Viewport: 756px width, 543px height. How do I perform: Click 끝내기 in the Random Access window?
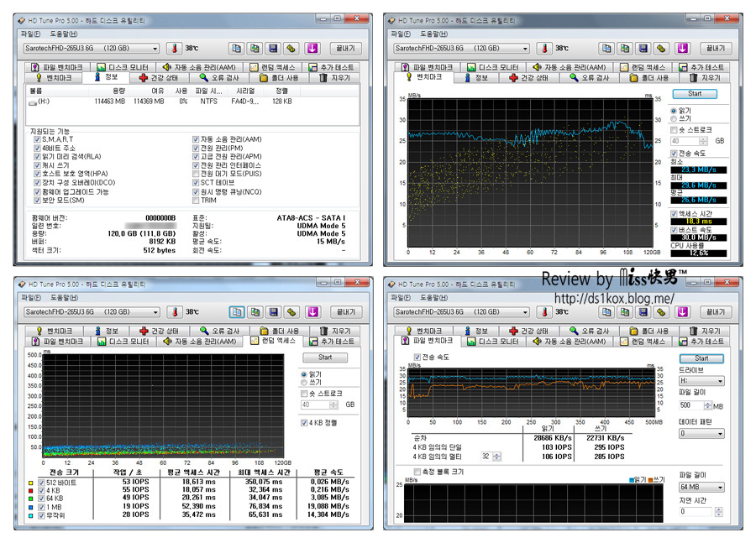click(346, 312)
